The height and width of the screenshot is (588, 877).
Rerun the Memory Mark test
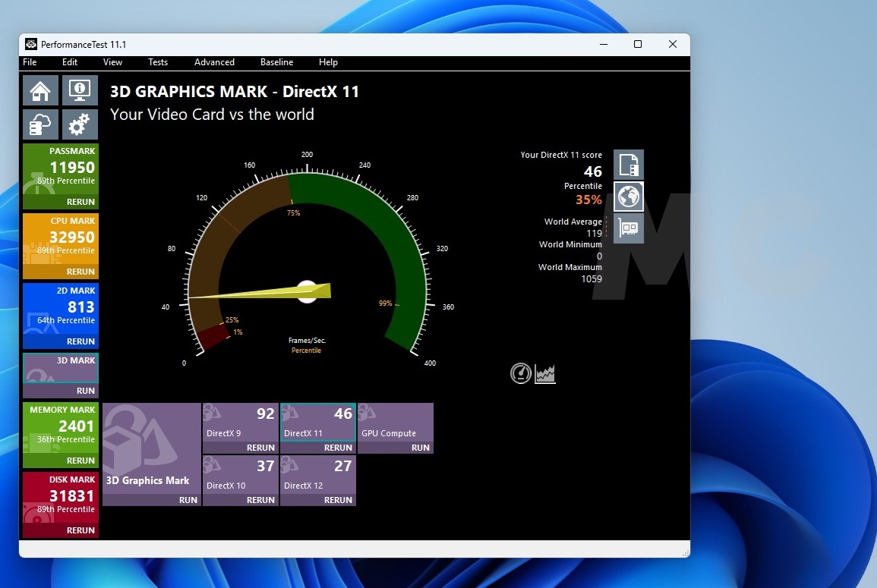80,461
